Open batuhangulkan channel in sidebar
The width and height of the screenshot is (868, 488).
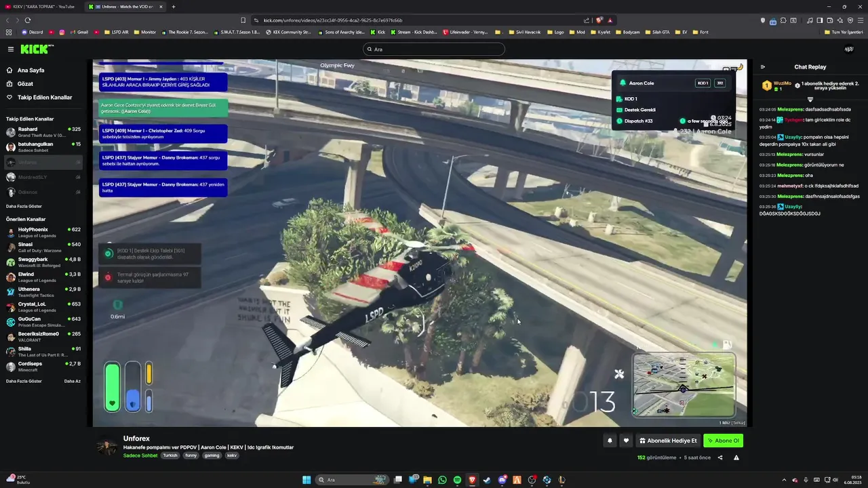tap(43, 147)
